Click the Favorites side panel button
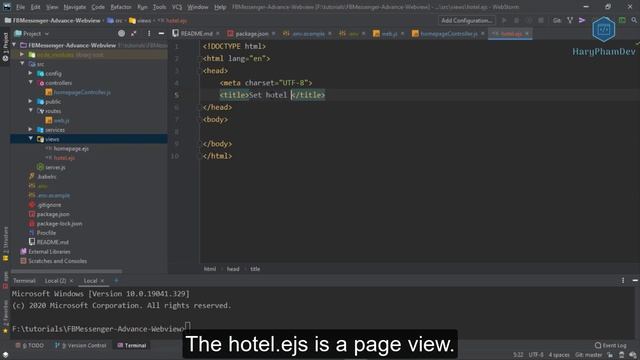This screenshot has width=640, height=360. click(x=5, y=318)
